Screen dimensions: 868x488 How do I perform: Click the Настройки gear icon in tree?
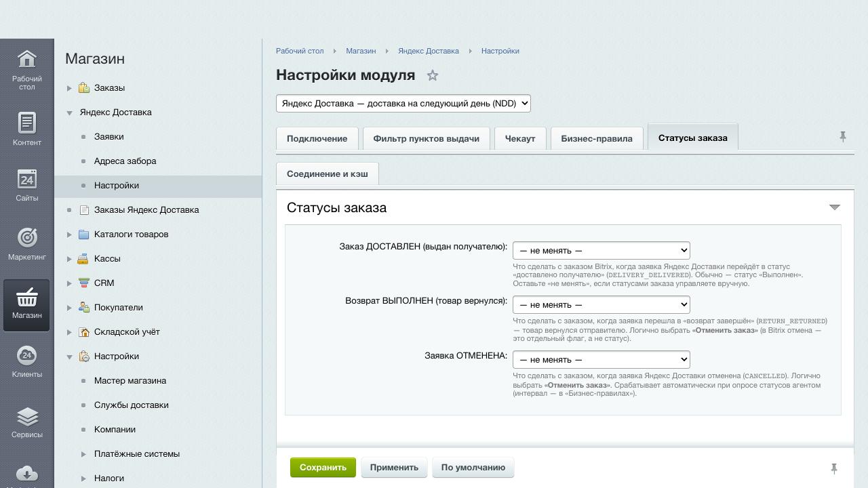coord(84,357)
